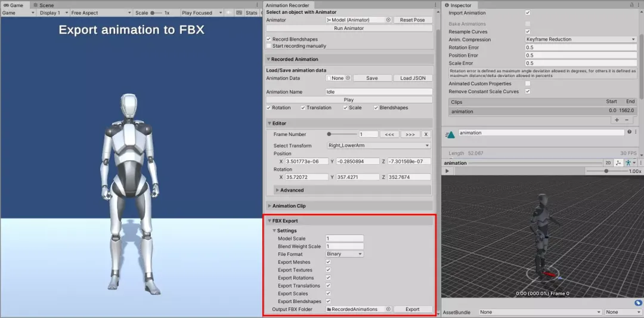Open the Anim. Compression dropdown

pos(581,39)
